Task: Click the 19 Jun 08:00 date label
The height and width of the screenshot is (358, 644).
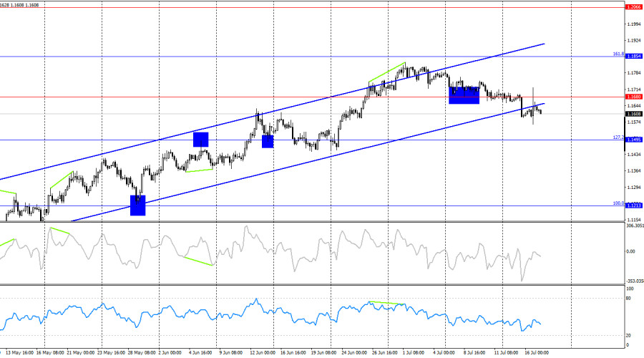Action: (x=324, y=353)
